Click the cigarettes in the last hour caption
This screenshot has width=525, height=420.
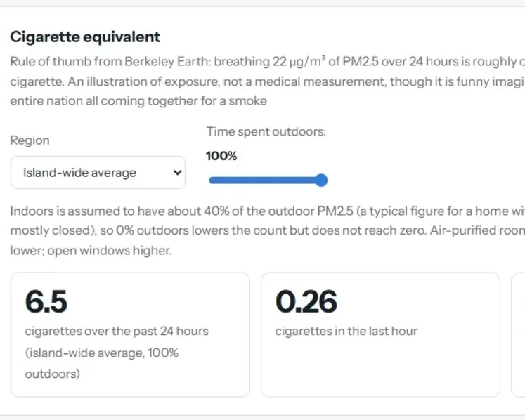(346, 331)
